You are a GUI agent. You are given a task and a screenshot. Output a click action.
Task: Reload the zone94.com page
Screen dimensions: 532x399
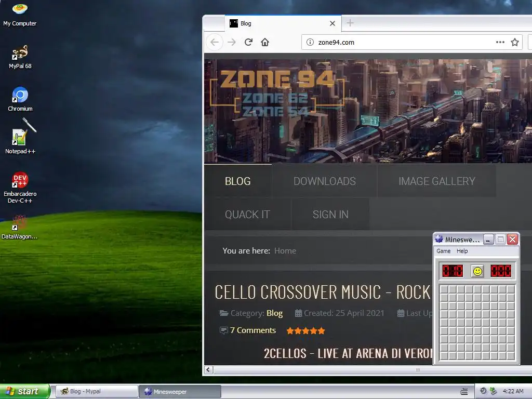tap(248, 42)
